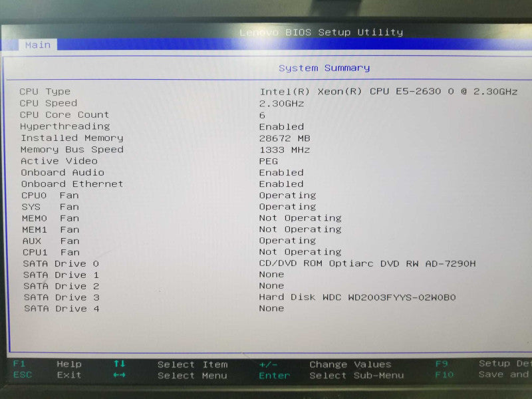
Task: Click the Select Menu hint
Action: point(192,376)
